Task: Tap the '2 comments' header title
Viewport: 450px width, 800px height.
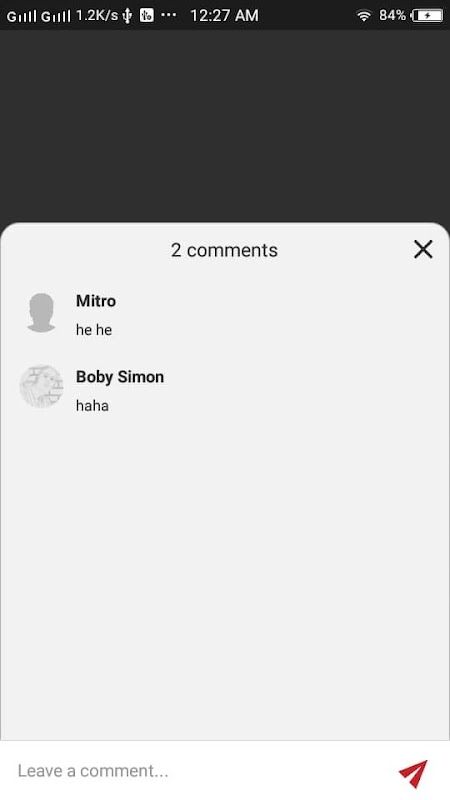Action: [224, 250]
